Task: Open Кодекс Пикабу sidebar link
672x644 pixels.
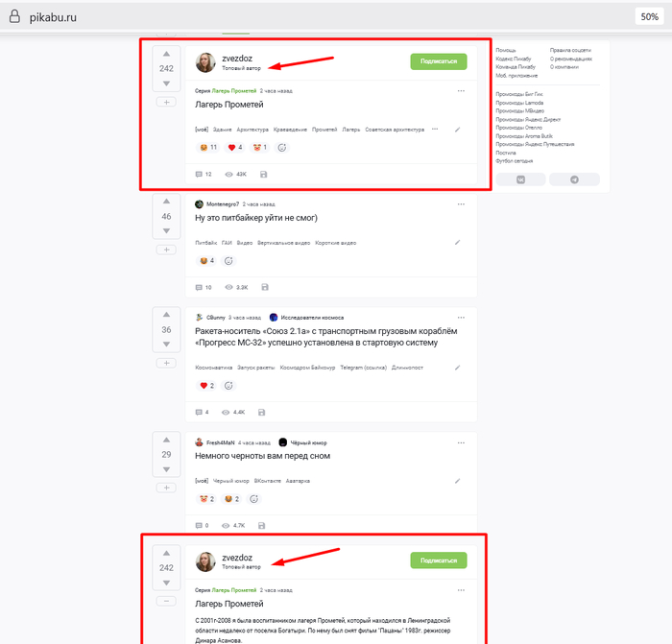Action: click(514, 59)
